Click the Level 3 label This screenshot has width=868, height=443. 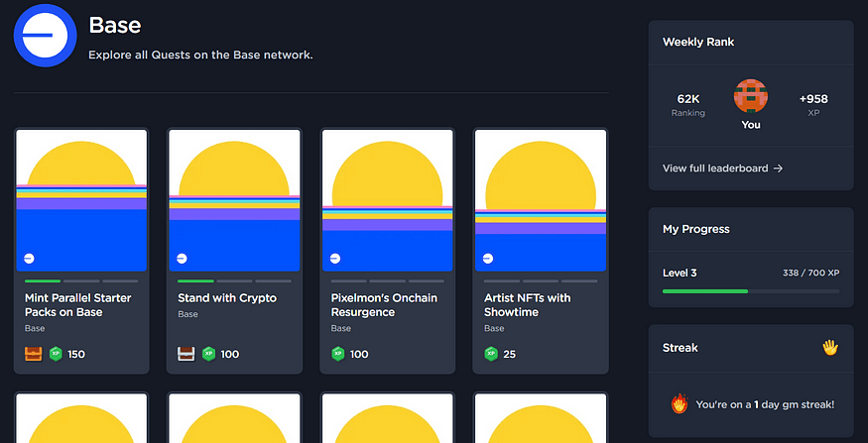point(680,274)
